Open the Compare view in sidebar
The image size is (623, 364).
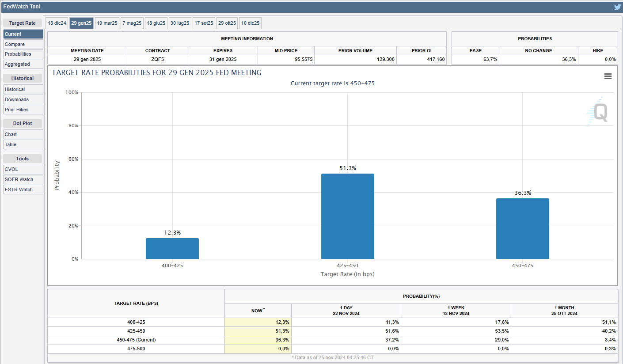click(x=23, y=44)
